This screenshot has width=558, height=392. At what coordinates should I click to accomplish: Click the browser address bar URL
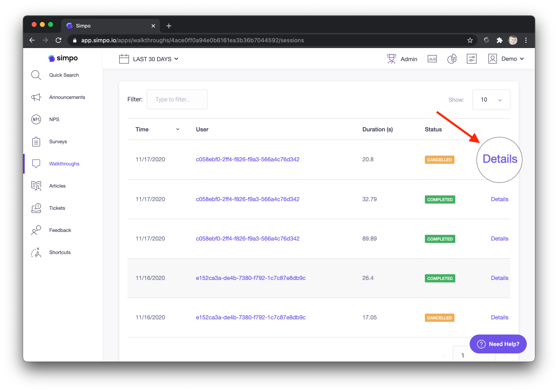click(x=193, y=40)
